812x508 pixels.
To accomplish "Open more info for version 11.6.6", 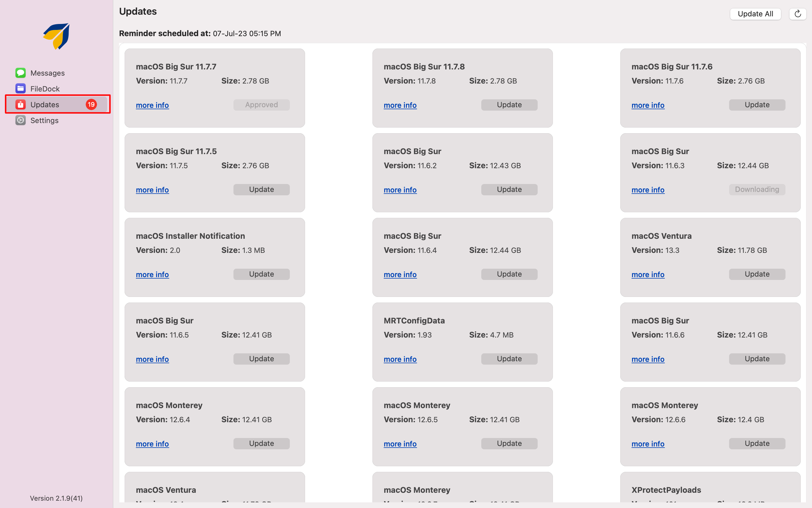I will pos(648,359).
